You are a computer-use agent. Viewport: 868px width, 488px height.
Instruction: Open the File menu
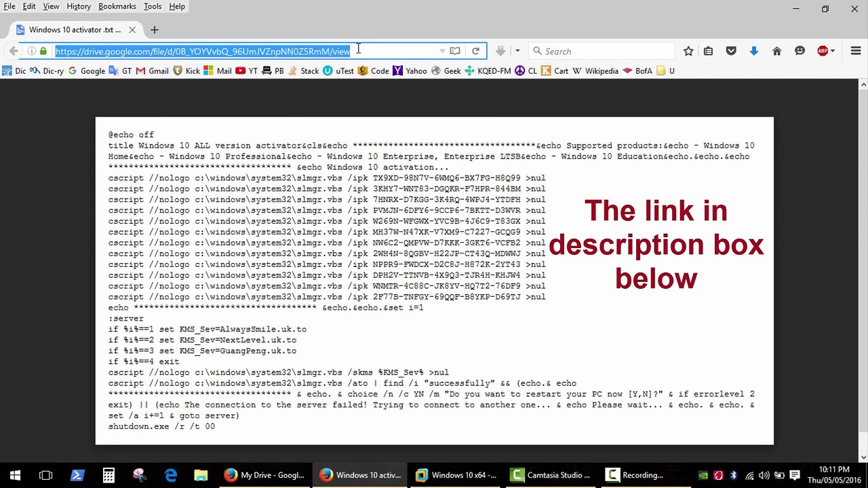9,6
